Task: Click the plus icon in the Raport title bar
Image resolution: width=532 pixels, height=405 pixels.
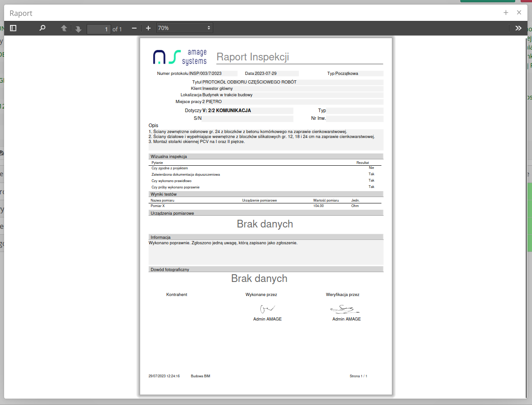Action: tap(506, 13)
